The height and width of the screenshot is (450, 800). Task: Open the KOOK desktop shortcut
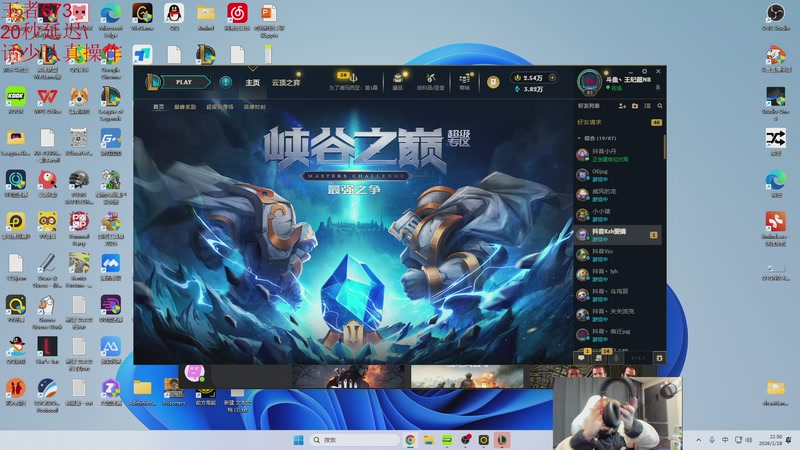pos(16,100)
